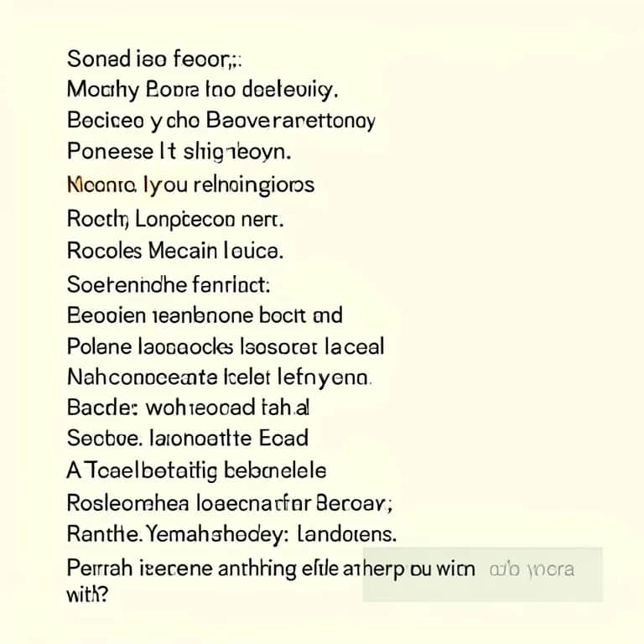Click the word "Rosleomhea"
Screen dimensions: 644x644
pyautogui.click(x=118, y=502)
